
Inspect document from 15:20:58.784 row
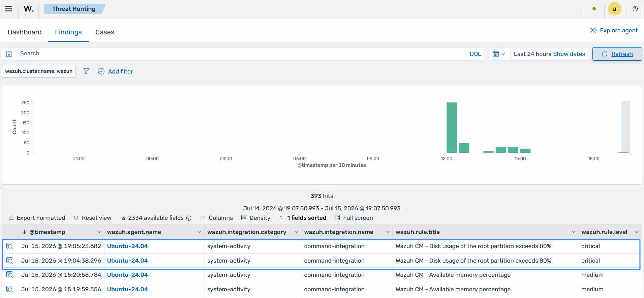click(10, 275)
